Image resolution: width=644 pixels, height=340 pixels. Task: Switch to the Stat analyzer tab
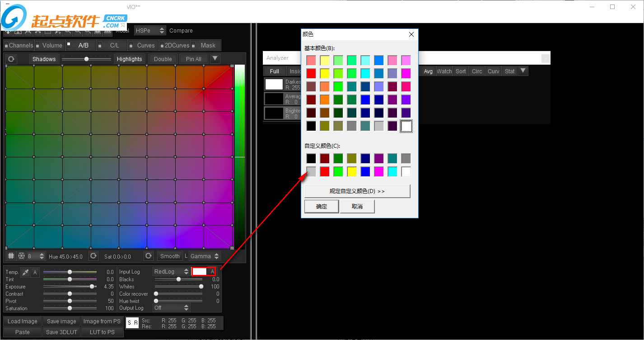(x=509, y=71)
